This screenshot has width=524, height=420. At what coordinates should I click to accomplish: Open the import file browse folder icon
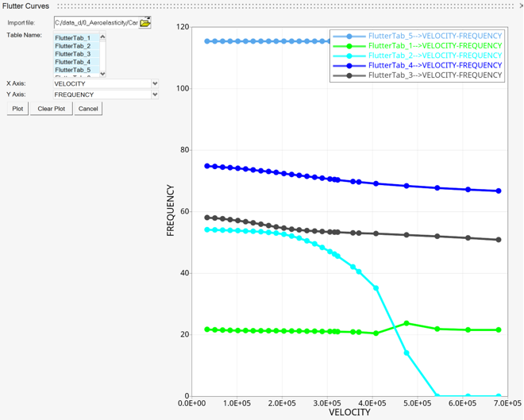click(145, 23)
